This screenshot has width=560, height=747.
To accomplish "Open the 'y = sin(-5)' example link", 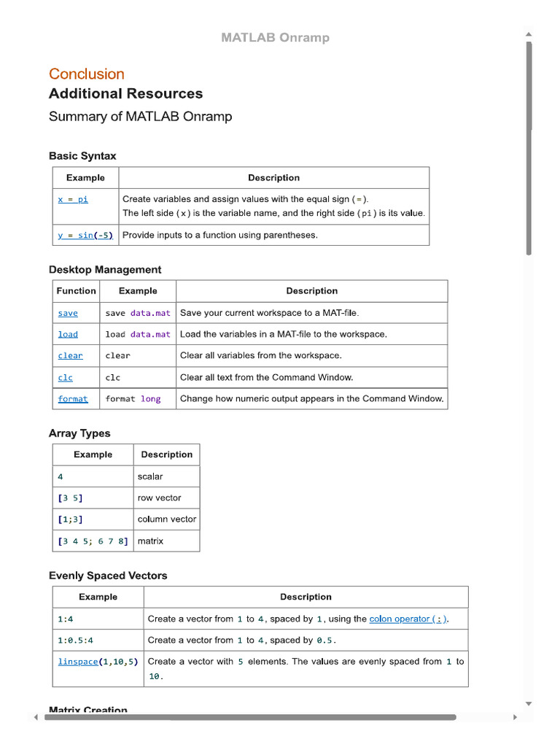I will 85,236.
